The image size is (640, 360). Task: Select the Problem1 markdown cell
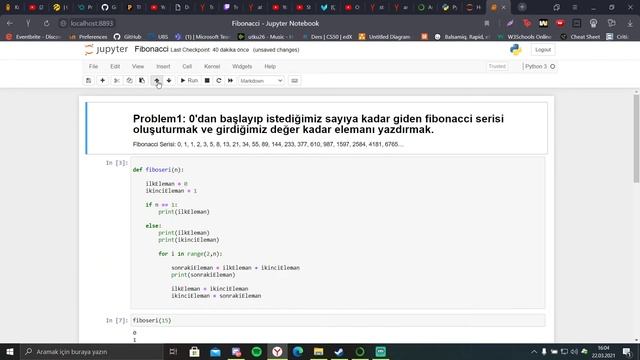(316, 128)
